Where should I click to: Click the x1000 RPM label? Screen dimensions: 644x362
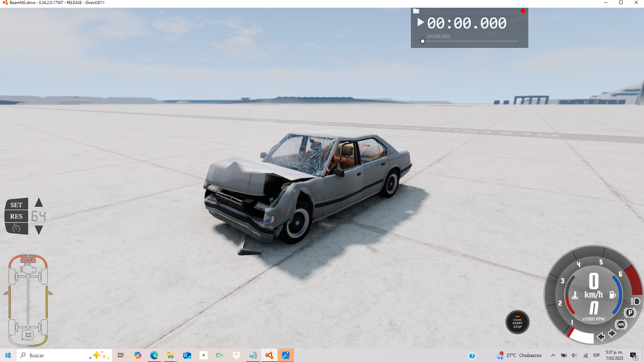(593, 319)
